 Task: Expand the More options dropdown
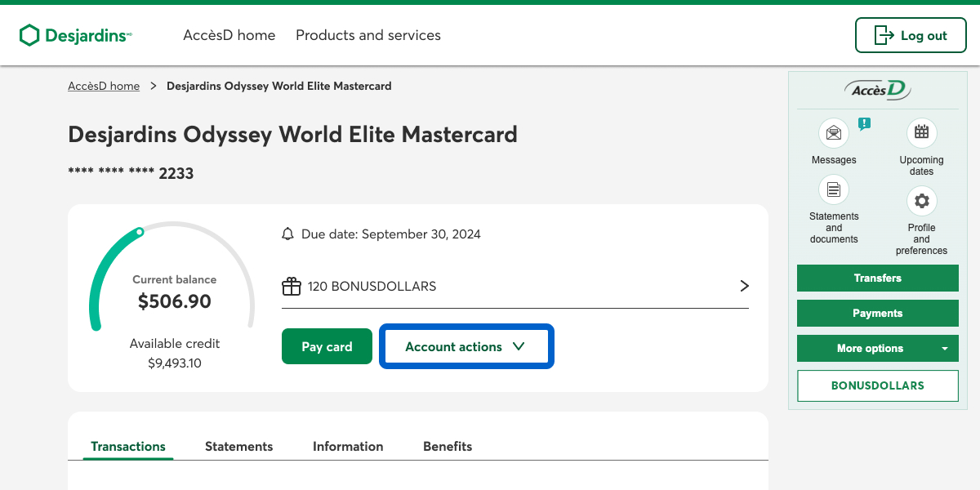click(x=877, y=348)
